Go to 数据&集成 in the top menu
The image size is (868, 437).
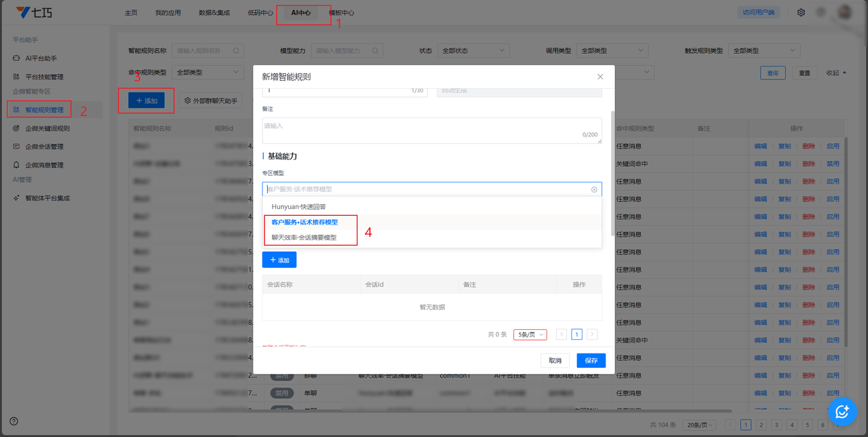[214, 13]
